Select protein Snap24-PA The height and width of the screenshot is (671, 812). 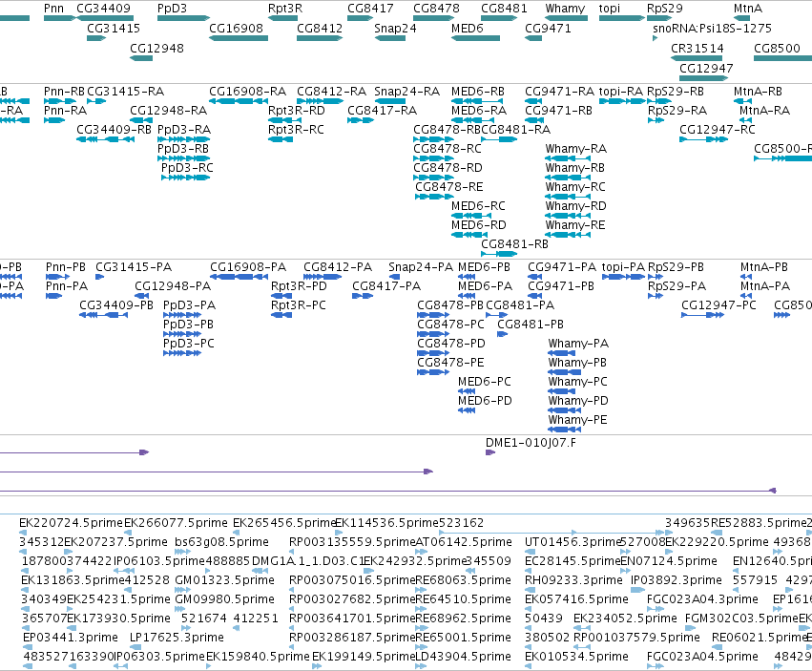[x=395, y=277]
